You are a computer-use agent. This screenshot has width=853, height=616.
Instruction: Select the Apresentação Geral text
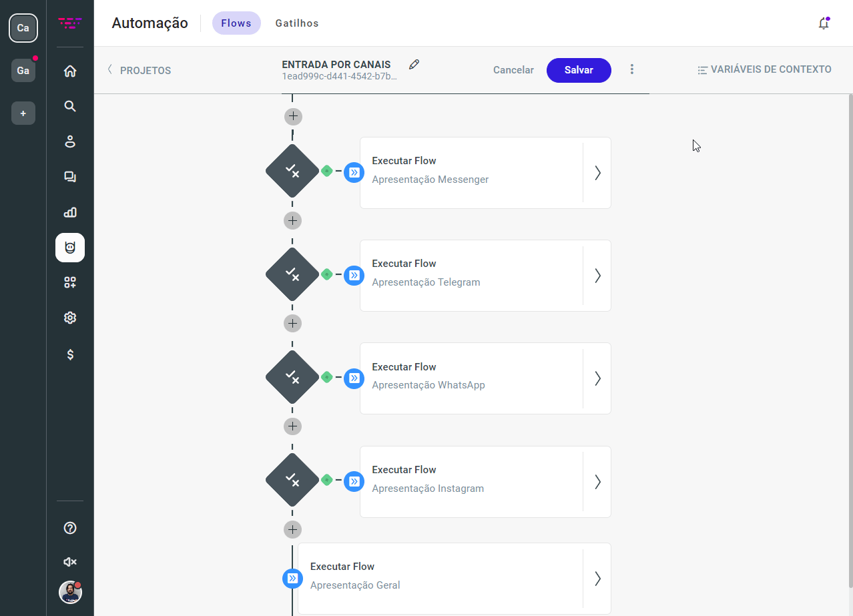355,585
